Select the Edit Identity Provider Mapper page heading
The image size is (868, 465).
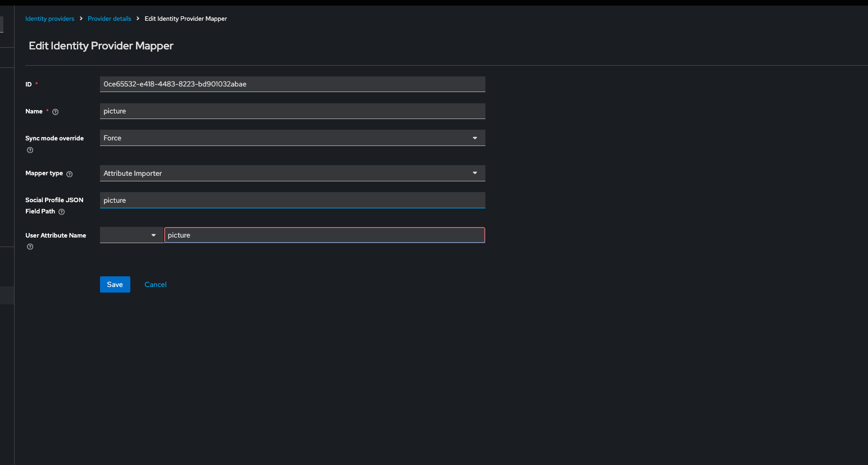click(101, 45)
